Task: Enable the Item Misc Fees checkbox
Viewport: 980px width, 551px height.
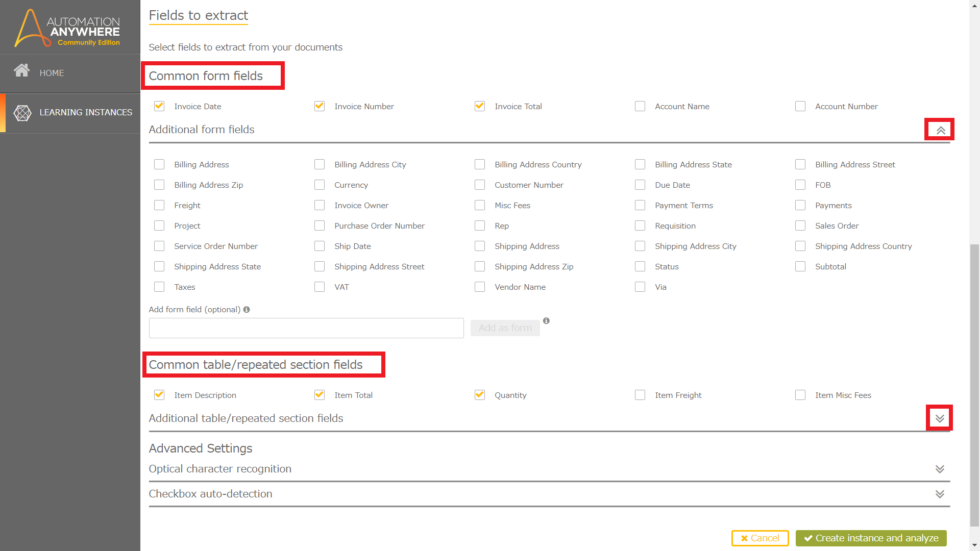Action: [x=800, y=395]
